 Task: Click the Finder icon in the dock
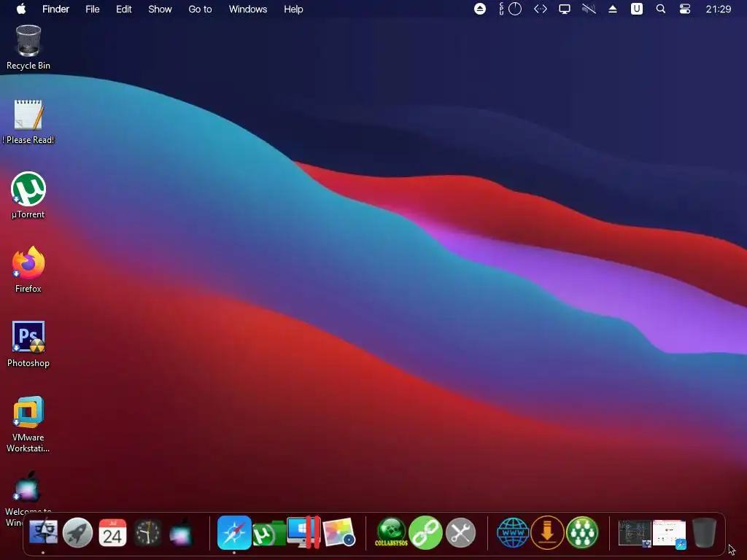43,532
